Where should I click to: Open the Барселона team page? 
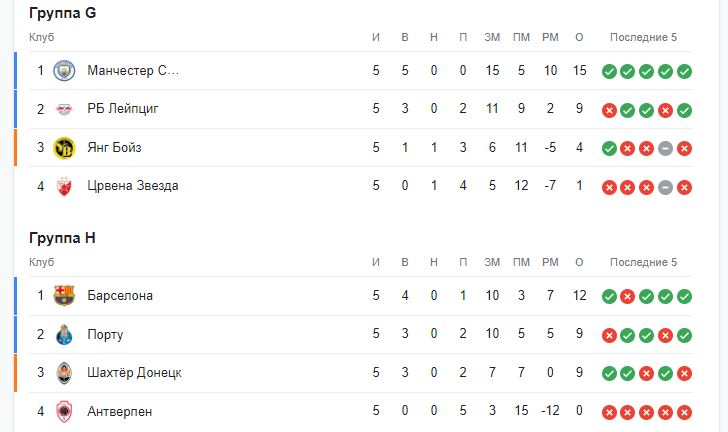coord(120,296)
